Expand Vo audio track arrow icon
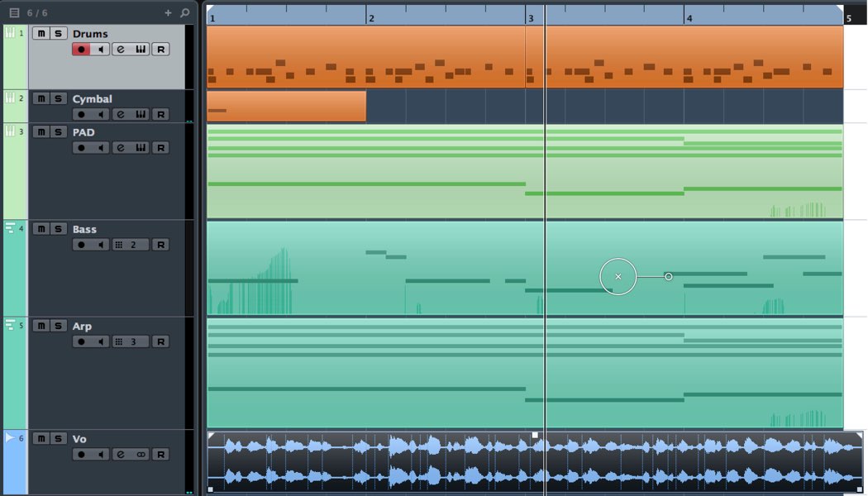 (10, 438)
